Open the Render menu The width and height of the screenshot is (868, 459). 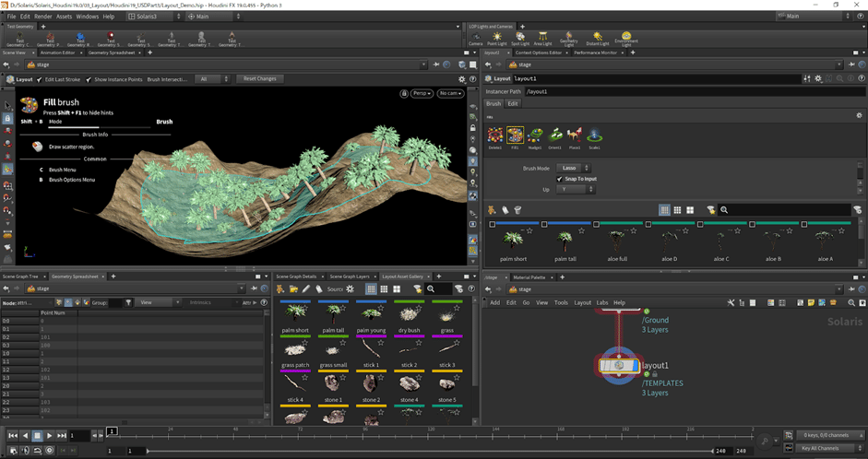coord(42,17)
